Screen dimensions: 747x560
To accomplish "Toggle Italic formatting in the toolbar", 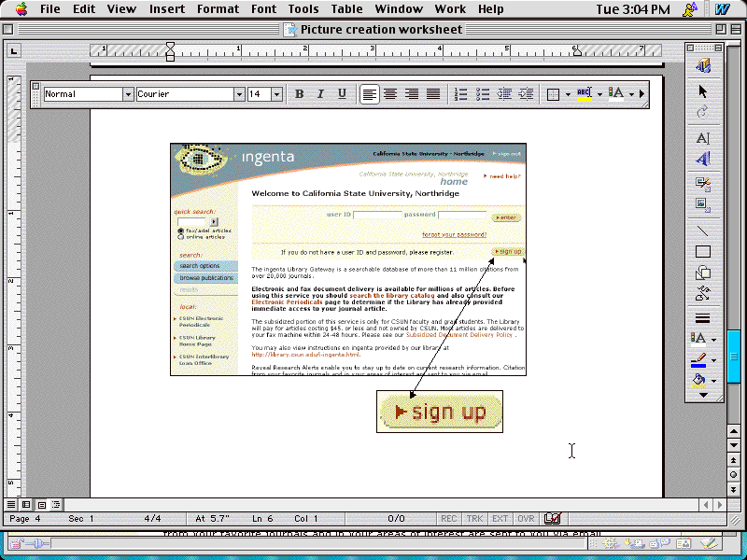I will pos(320,94).
